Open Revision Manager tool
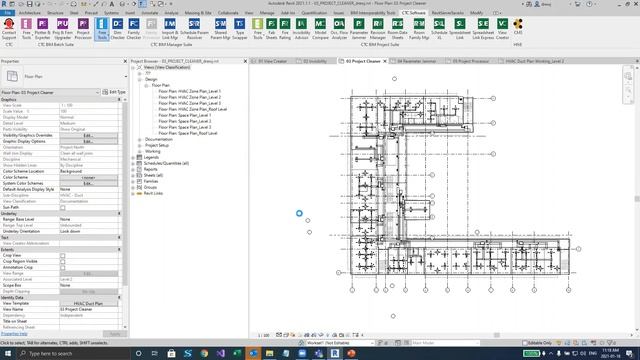Image resolution: width=640 pixels, height=360 pixels. pyautogui.click(x=378, y=29)
